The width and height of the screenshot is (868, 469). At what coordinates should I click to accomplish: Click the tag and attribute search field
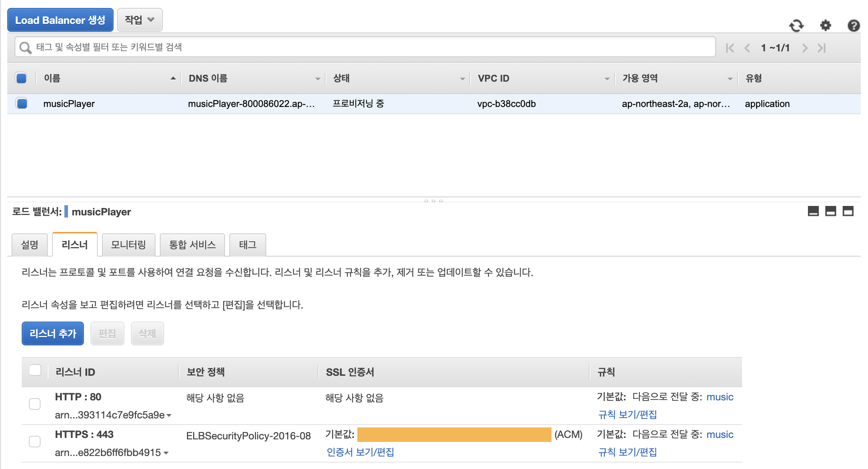365,47
